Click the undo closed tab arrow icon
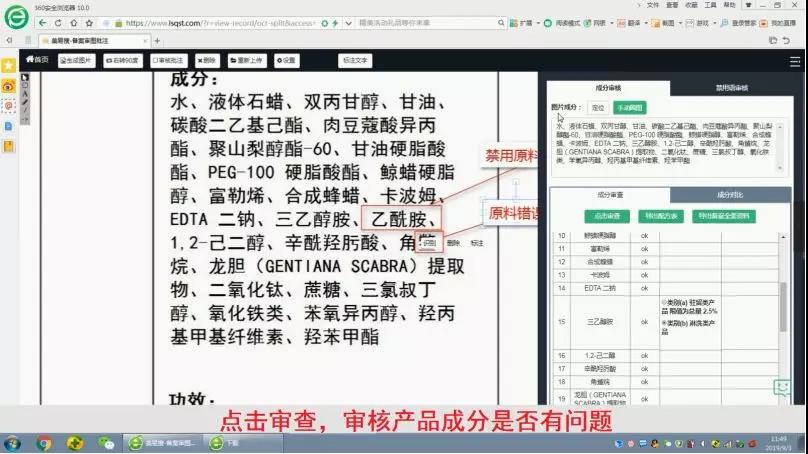808x454 pixels. 786,40
